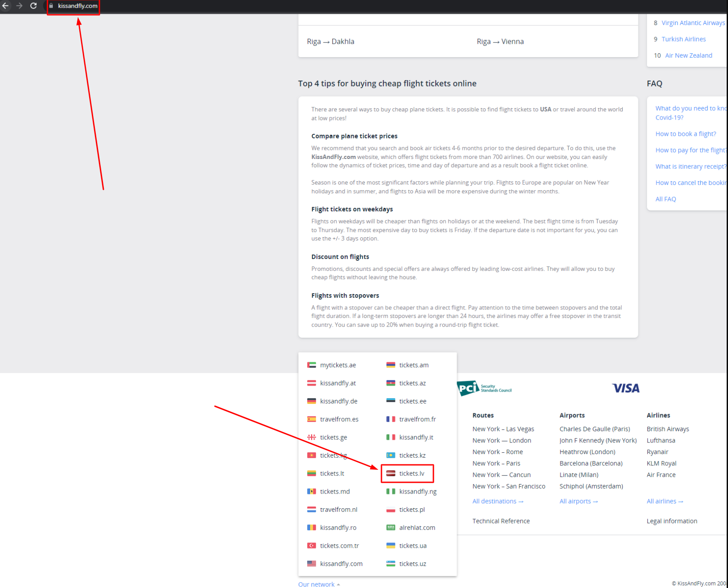
Task: Click the VISA logo
Action: click(625, 388)
